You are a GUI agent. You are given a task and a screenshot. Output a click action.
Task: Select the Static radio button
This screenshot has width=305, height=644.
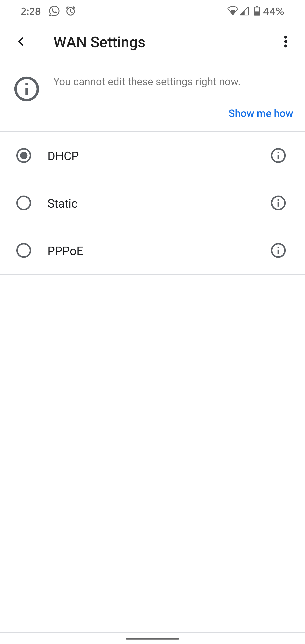24,203
